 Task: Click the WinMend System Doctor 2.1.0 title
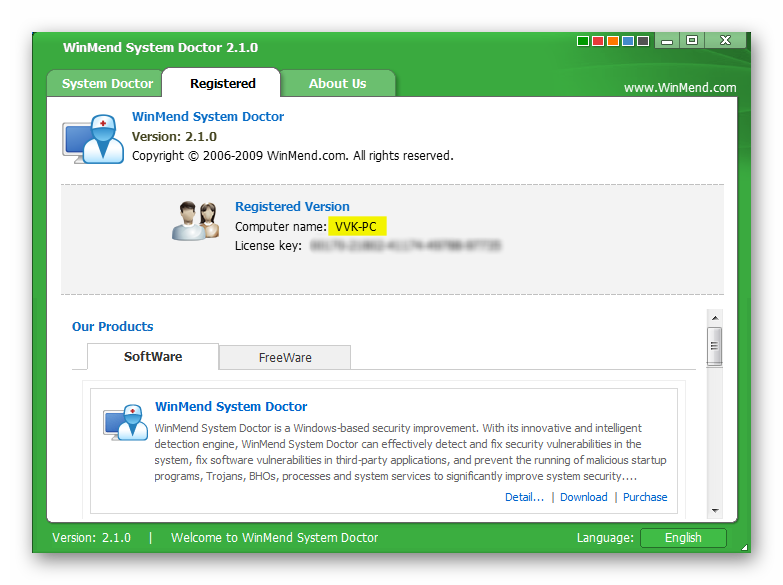(160, 47)
